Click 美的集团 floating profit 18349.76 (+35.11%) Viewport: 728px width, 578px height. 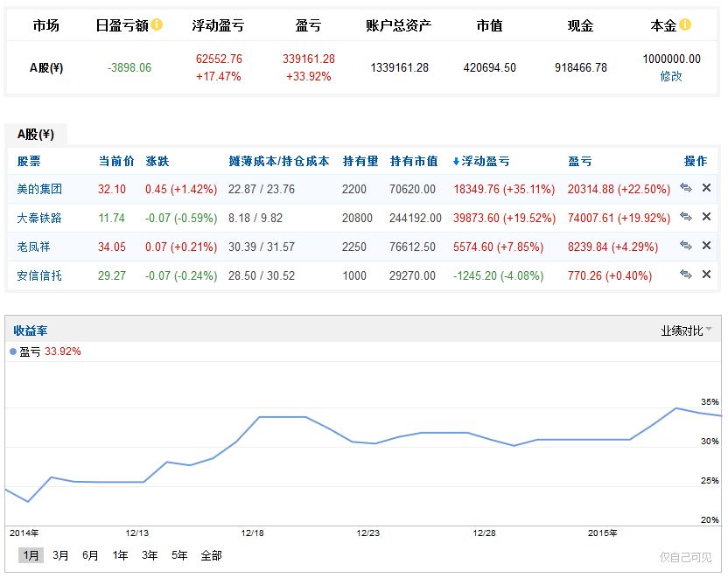[x=504, y=189]
